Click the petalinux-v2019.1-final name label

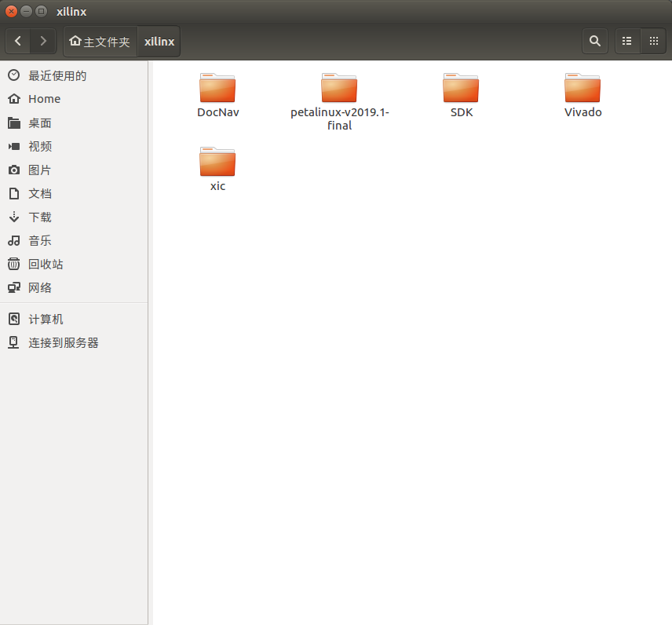tap(339, 119)
